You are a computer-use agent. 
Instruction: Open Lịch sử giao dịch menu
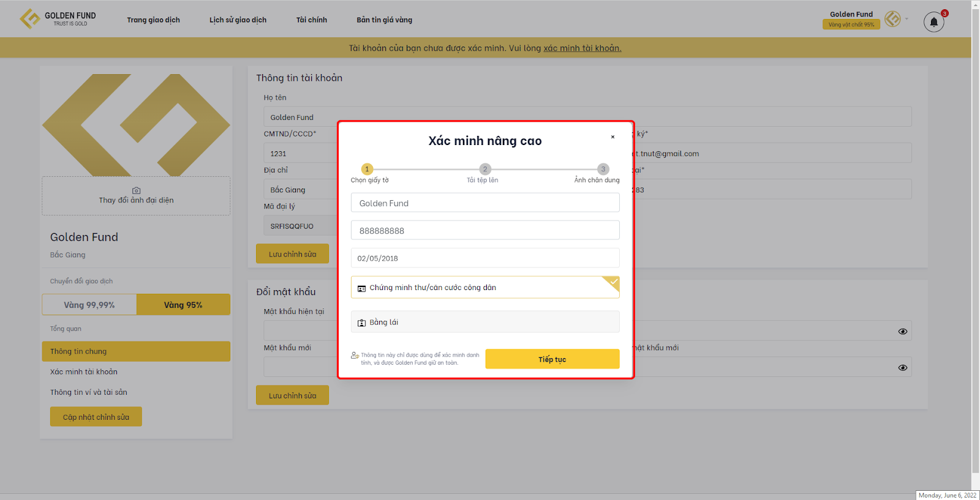pyautogui.click(x=238, y=20)
